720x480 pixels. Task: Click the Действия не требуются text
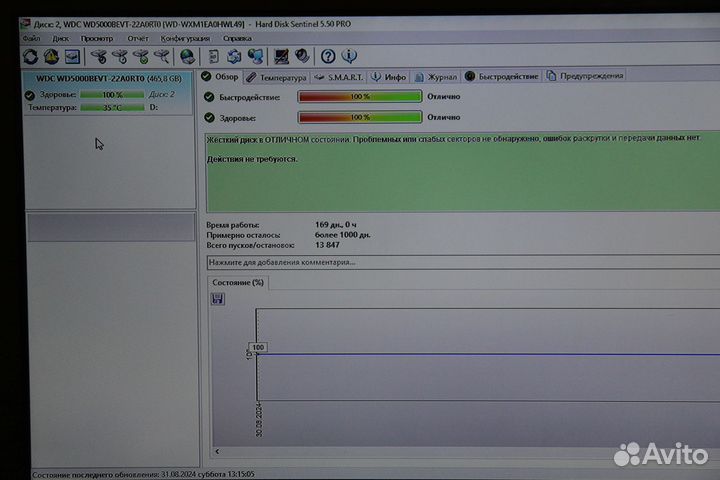(252, 159)
